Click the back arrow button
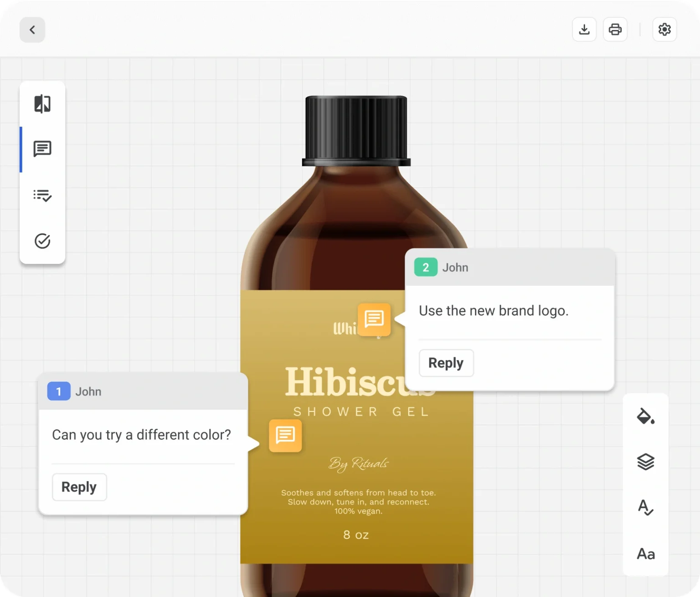 [32, 30]
